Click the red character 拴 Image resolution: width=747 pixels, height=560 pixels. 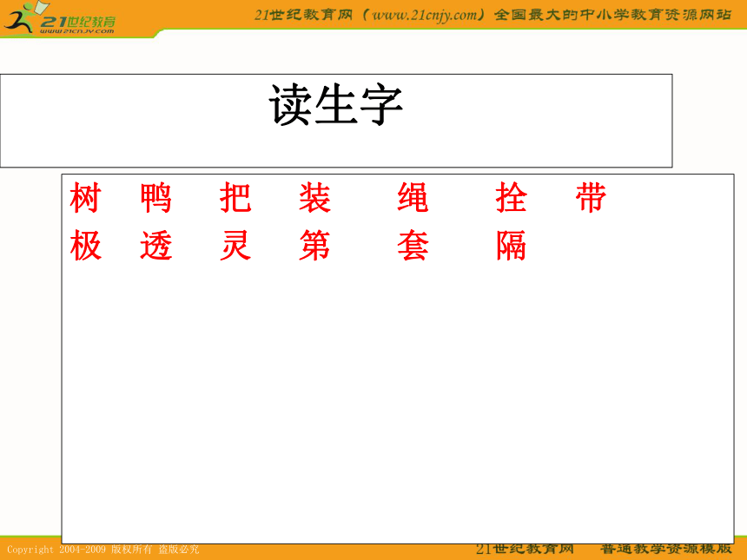[512, 197]
